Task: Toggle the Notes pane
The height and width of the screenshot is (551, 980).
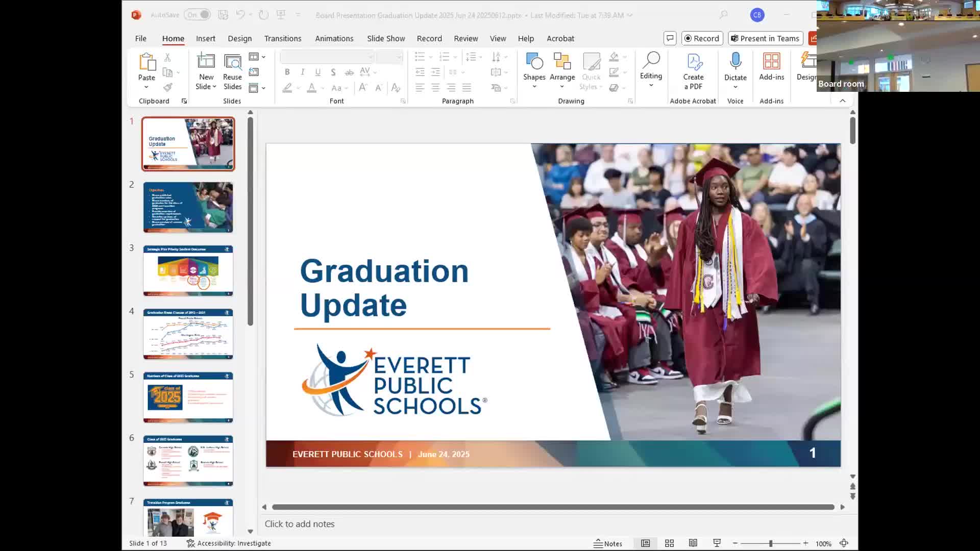Action: pos(607,543)
